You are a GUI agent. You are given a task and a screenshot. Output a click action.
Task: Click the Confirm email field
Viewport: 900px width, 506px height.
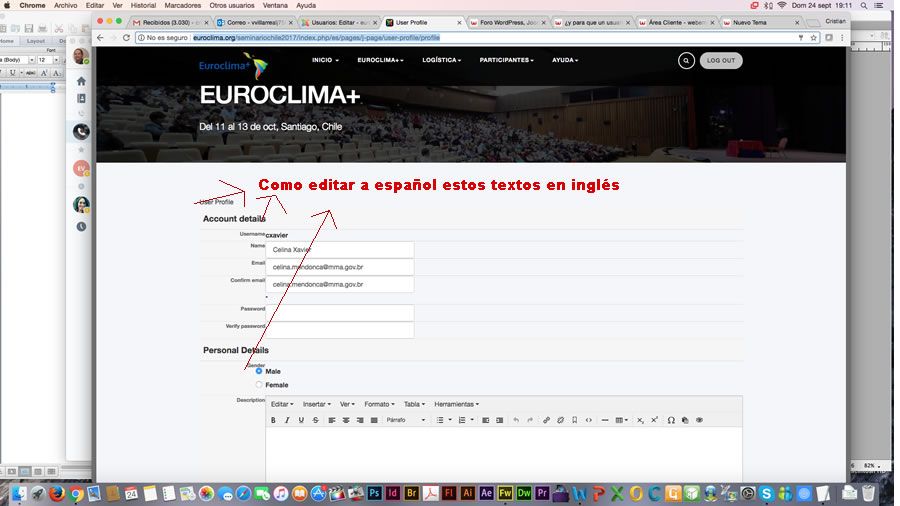point(340,284)
